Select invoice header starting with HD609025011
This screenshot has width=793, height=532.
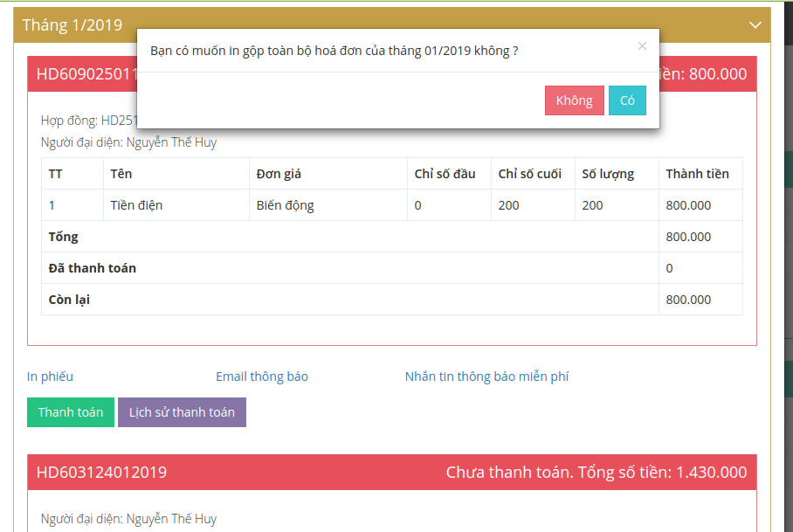83,74
